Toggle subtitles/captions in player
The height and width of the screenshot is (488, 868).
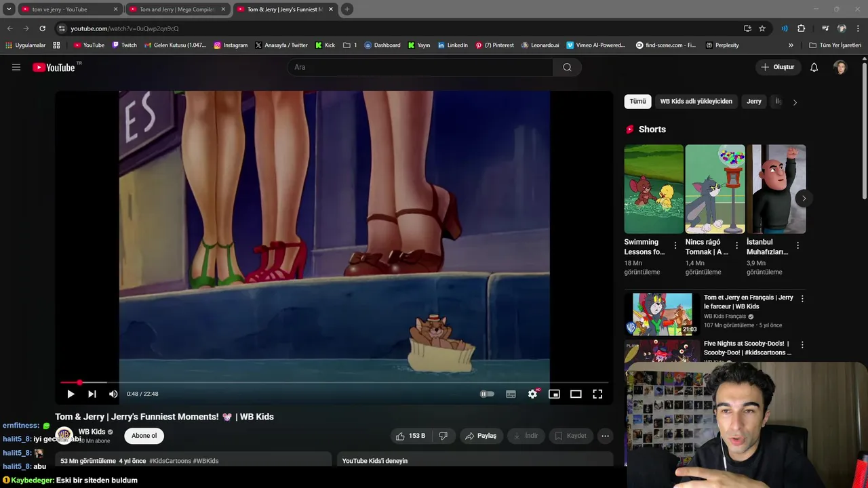[x=511, y=394]
